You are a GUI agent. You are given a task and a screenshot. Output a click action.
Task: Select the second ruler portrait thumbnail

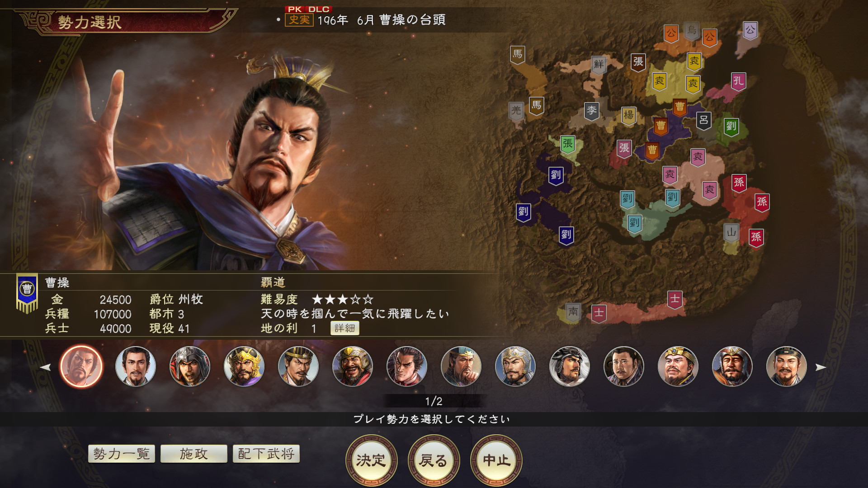click(136, 366)
